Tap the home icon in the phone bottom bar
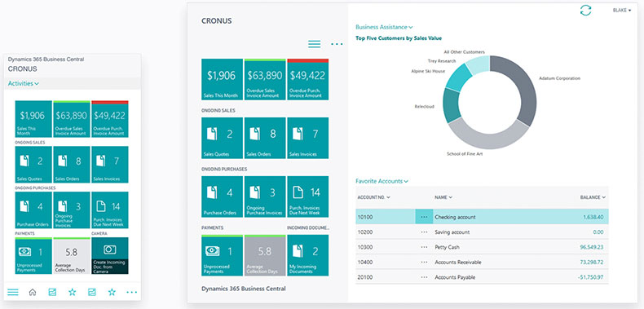 click(33, 292)
